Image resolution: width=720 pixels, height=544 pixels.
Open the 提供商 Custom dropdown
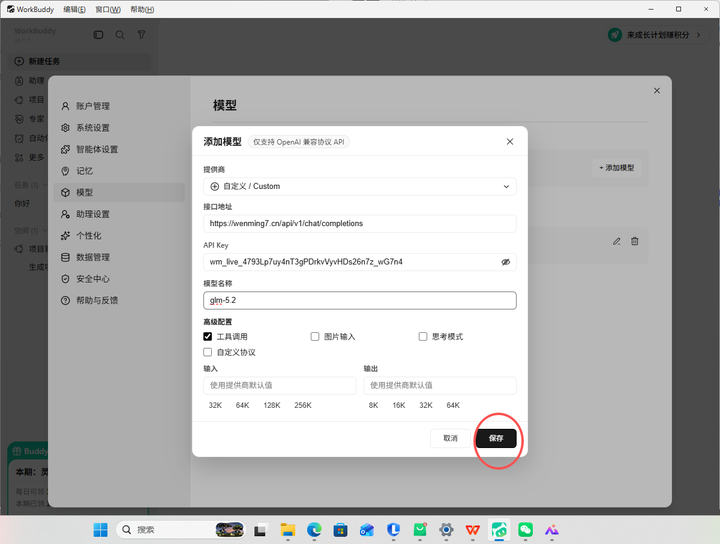[360, 186]
